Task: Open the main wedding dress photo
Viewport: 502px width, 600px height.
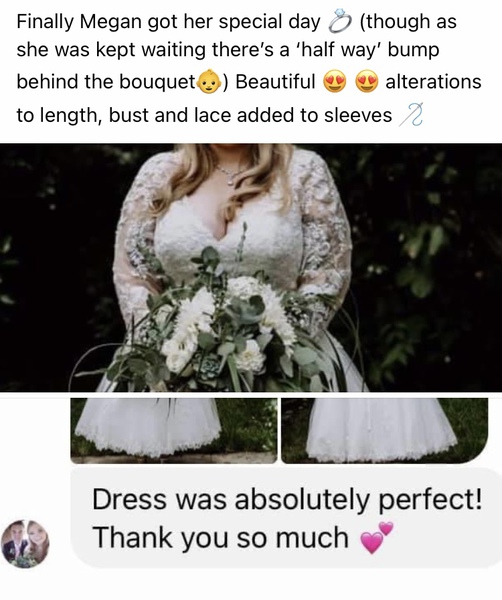Action: point(251,267)
